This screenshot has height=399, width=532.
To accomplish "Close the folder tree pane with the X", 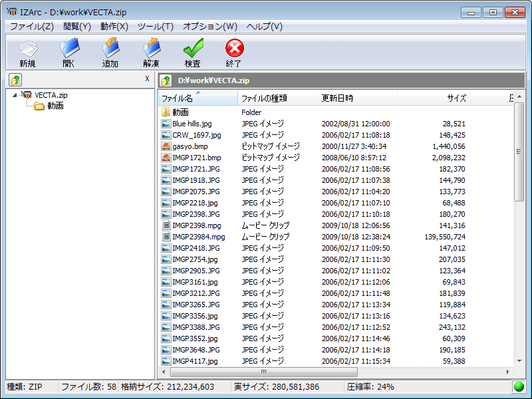I will click(x=147, y=78).
